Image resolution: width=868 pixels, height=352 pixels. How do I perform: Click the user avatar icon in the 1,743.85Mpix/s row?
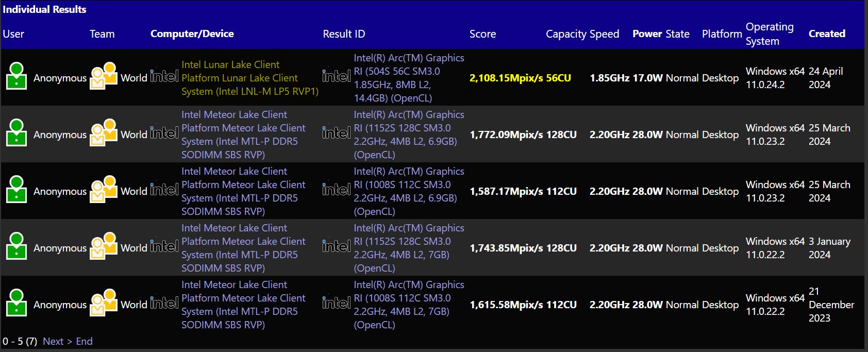coord(16,246)
